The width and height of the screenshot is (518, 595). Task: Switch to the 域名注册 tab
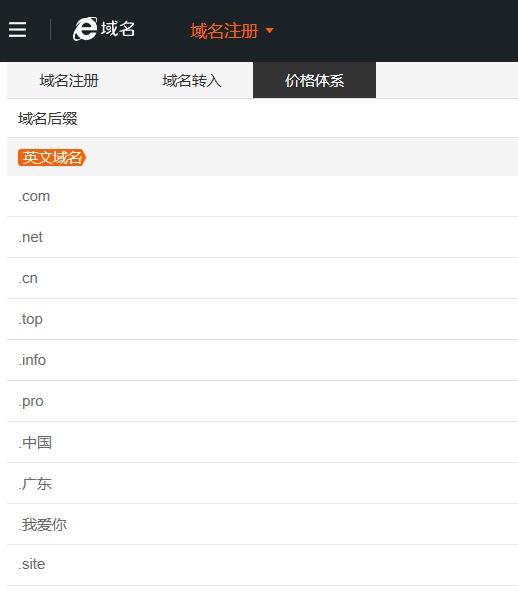pos(69,80)
